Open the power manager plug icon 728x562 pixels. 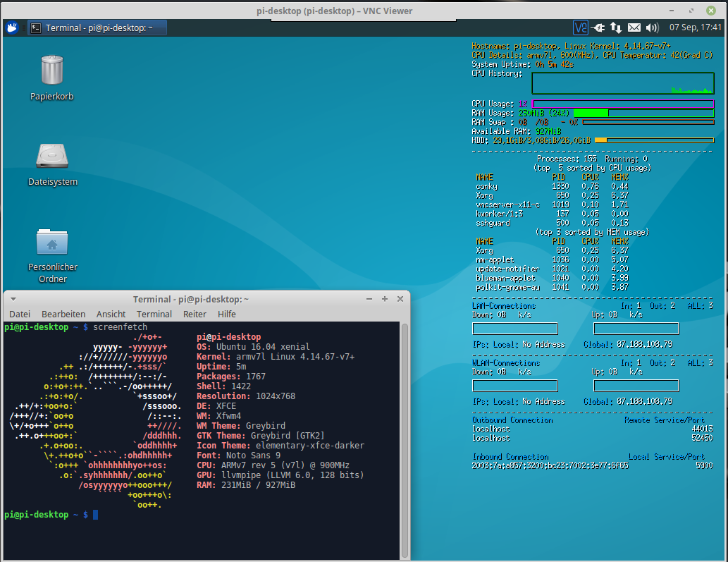(599, 28)
